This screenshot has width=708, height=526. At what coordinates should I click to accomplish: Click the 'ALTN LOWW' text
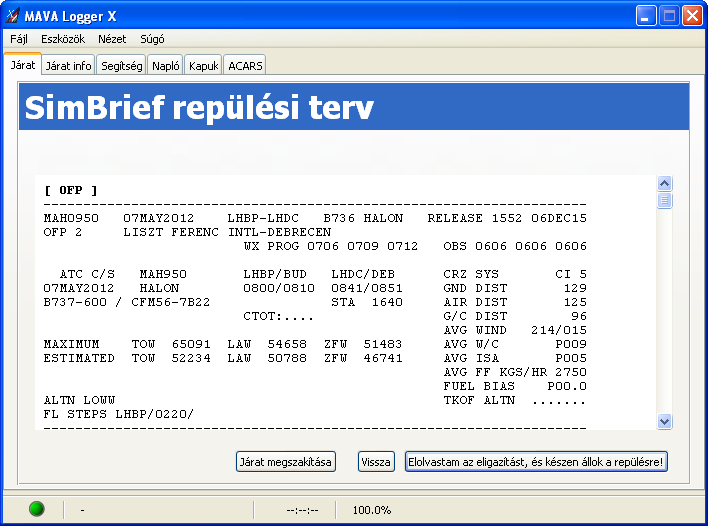pyautogui.click(x=79, y=400)
